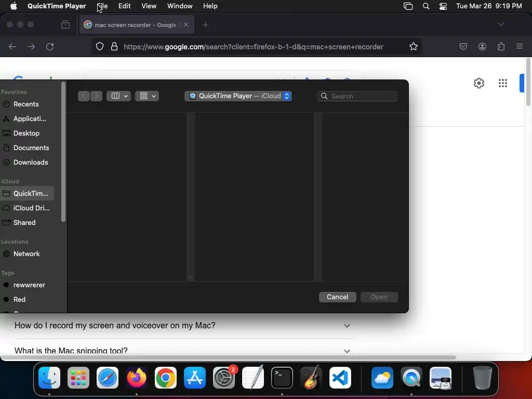Image resolution: width=532 pixels, height=399 pixels.
Task: Select Shared in the sidebar
Action: pyautogui.click(x=26, y=222)
